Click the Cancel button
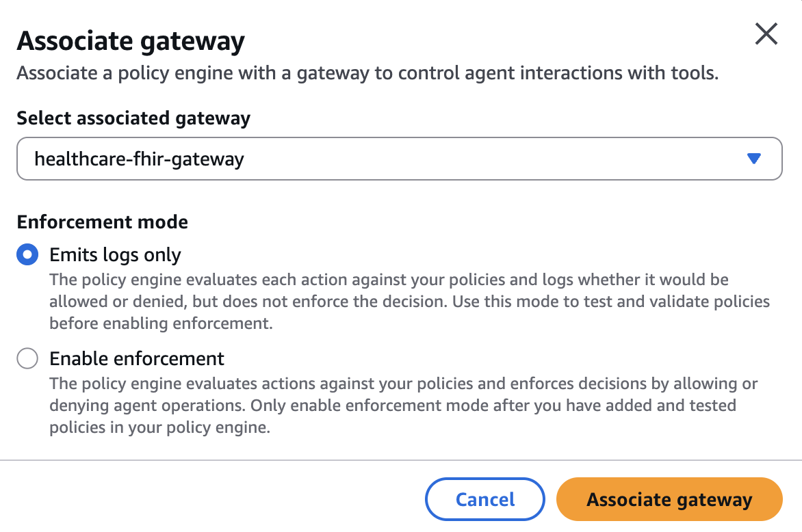This screenshot has width=802, height=532. pos(484,499)
